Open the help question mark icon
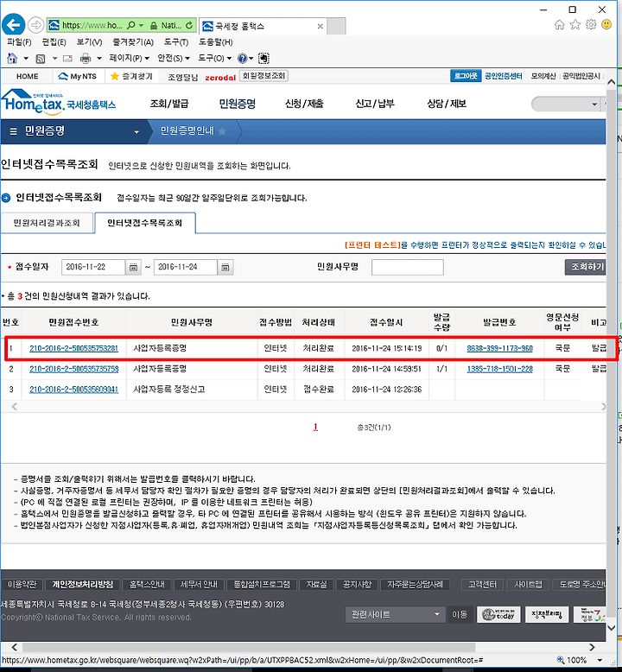Screen dimensions: 622x672 pos(242,58)
